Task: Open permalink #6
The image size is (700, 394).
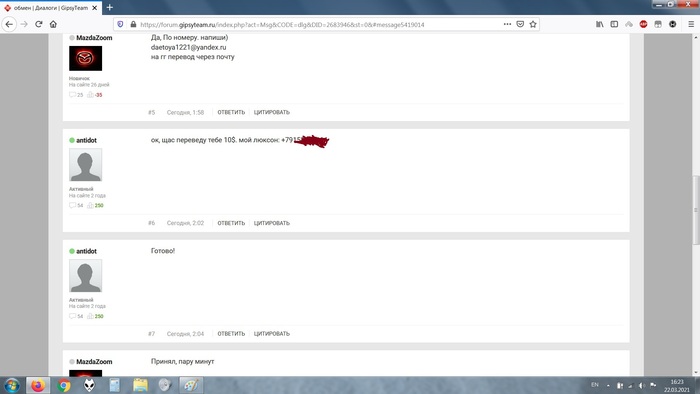Action: (152, 223)
